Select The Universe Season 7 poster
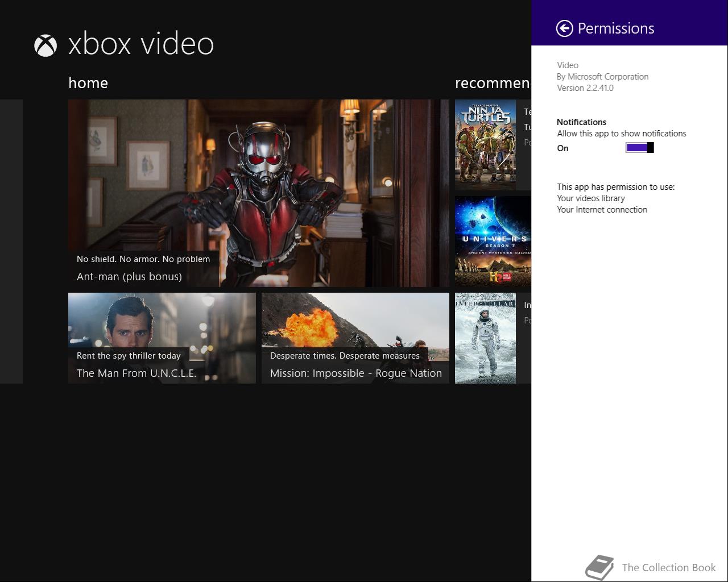The width and height of the screenshot is (728, 582). click(493, 242)
